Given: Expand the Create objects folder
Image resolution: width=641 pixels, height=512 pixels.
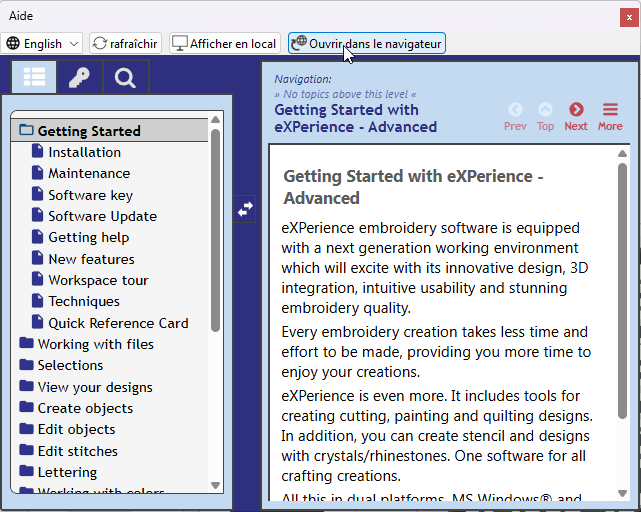Looking at the screenshot, I should click(27, 408).
